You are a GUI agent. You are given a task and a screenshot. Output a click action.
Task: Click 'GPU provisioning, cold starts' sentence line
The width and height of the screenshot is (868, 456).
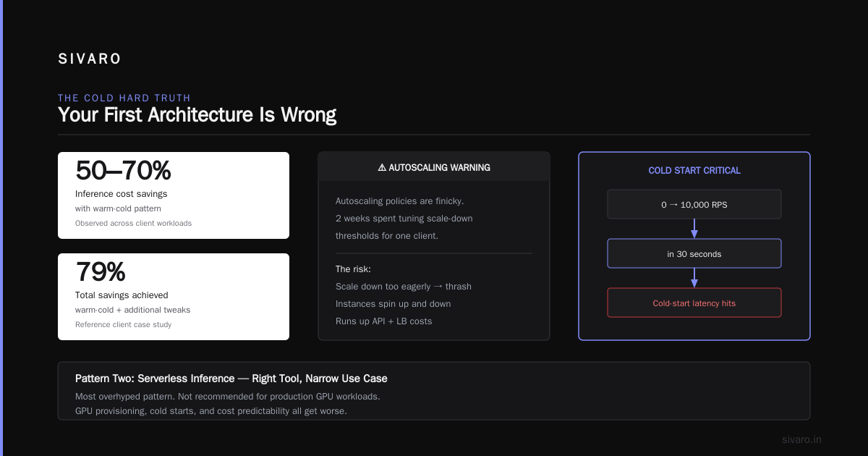211,411
